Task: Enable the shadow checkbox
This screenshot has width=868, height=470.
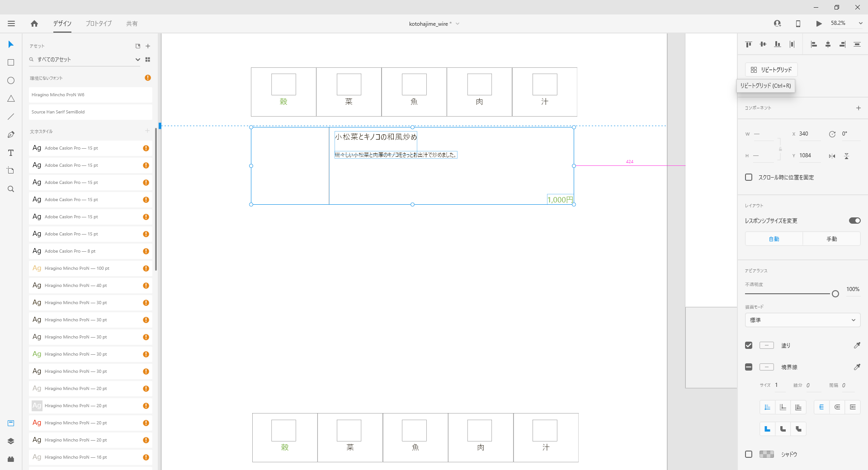Action: pos(749,454)
